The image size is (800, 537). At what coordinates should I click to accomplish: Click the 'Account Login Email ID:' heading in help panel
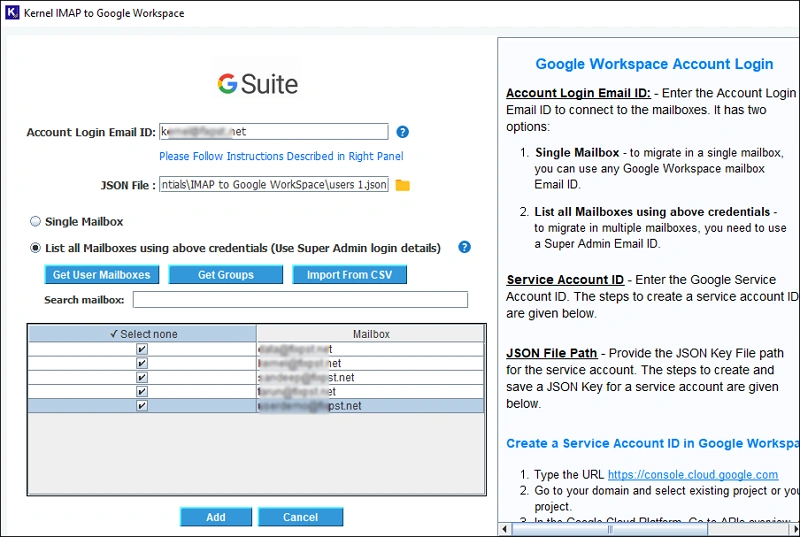(578, 93)
